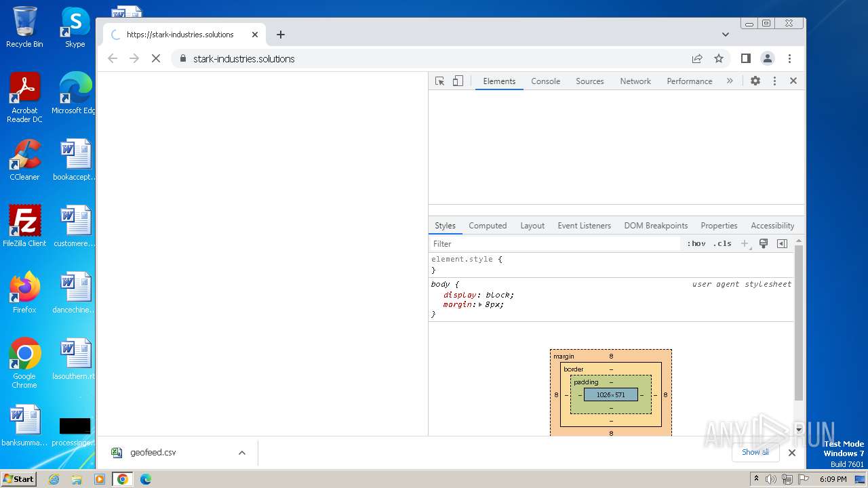Image resolution: width=868 pixels, height=488 pixels.
Task: Select the DevTools element inspector tool
Action: coord(439,81)
